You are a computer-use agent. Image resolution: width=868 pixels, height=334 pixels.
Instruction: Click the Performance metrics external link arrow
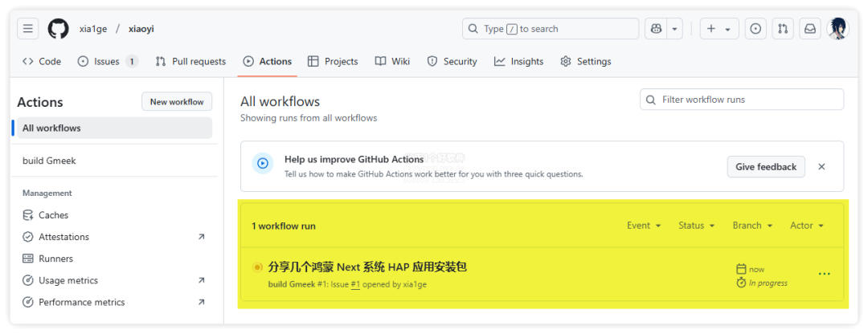[202, 302]
